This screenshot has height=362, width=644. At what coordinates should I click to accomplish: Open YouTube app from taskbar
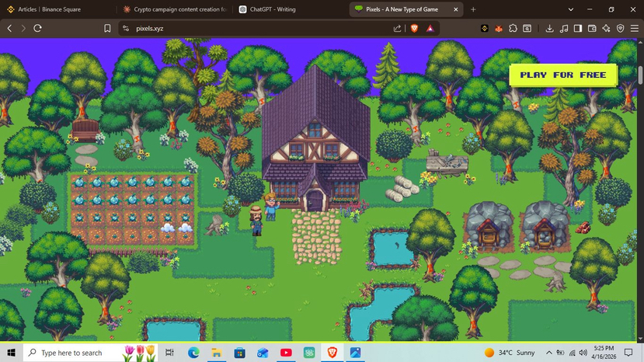click(286, 353)
